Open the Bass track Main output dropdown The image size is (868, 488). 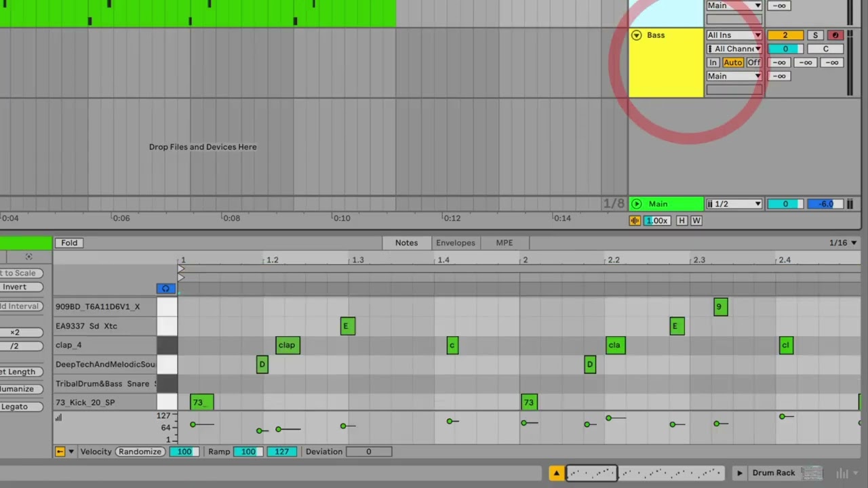pos(734,76)
